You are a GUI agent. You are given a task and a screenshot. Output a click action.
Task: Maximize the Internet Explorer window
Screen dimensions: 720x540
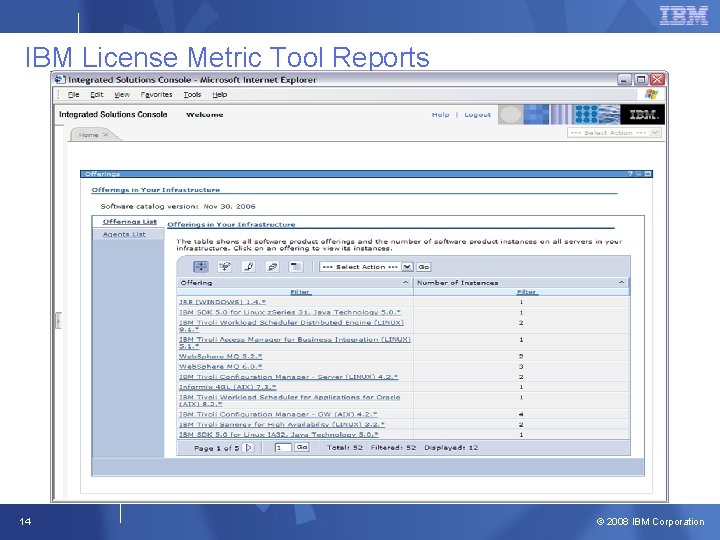coord(641,79)
